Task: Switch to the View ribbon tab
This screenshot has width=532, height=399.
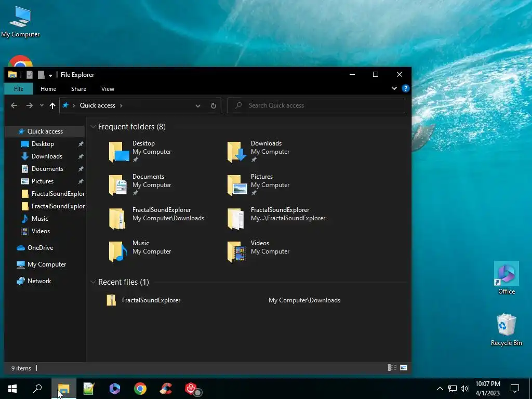Action: (x=108, y=89)
